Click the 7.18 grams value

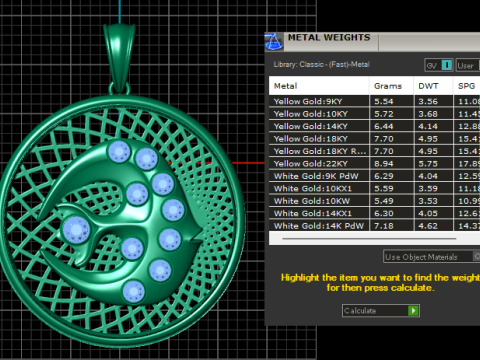tap(384, 226)
